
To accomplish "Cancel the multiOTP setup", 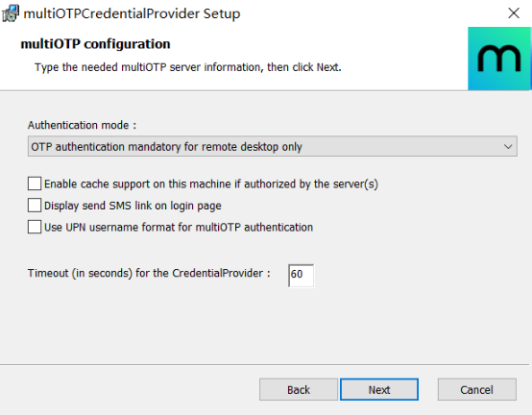I will (x=477, y=390).
